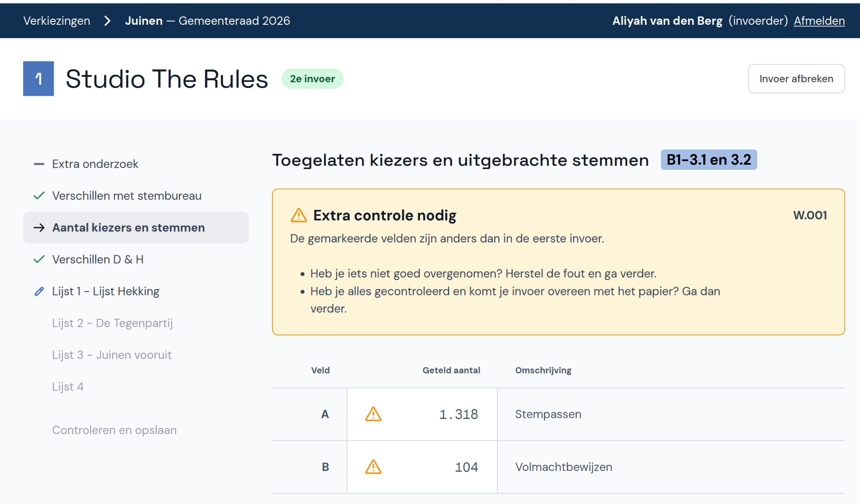Open Lijst 3 - Juinen vooruit
This screenshot has height=504, width=860.
coord(112,355)
